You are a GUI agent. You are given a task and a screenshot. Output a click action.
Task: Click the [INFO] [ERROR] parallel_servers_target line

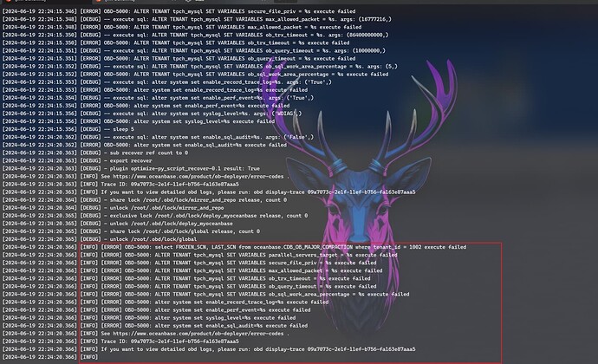[200, 255]
